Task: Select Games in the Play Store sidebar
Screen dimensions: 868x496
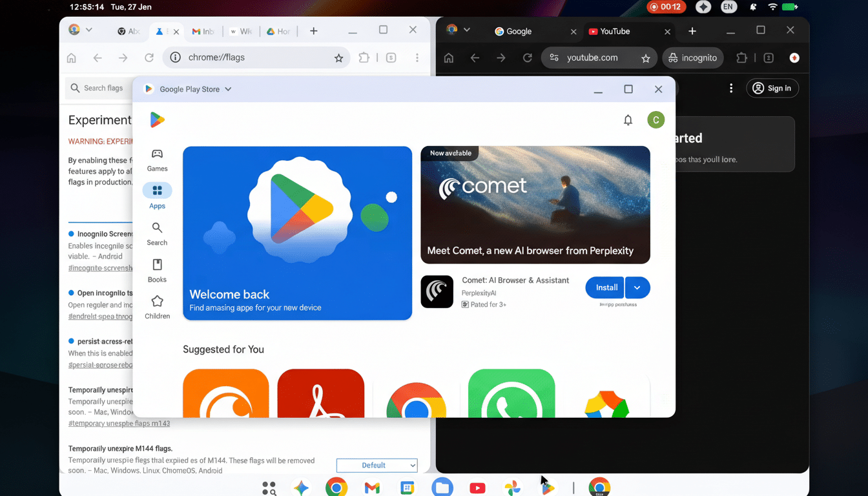Action: coord(157,159)
